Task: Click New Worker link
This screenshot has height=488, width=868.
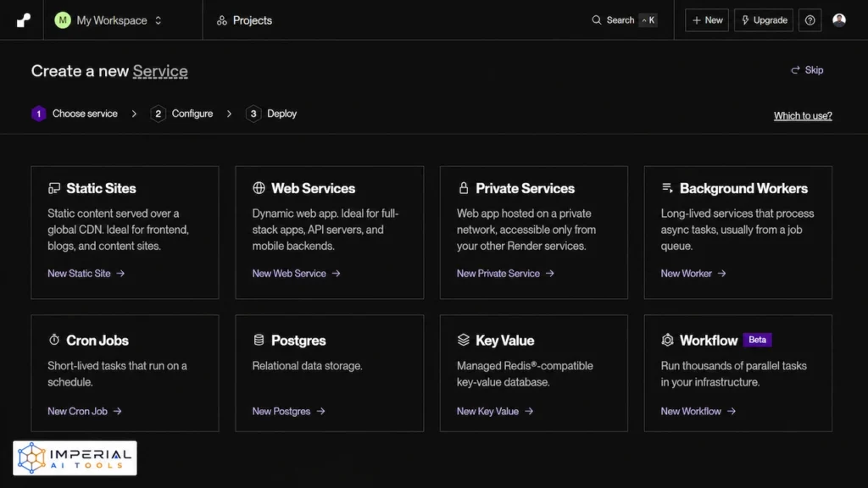Action: [x=693, y=274]
